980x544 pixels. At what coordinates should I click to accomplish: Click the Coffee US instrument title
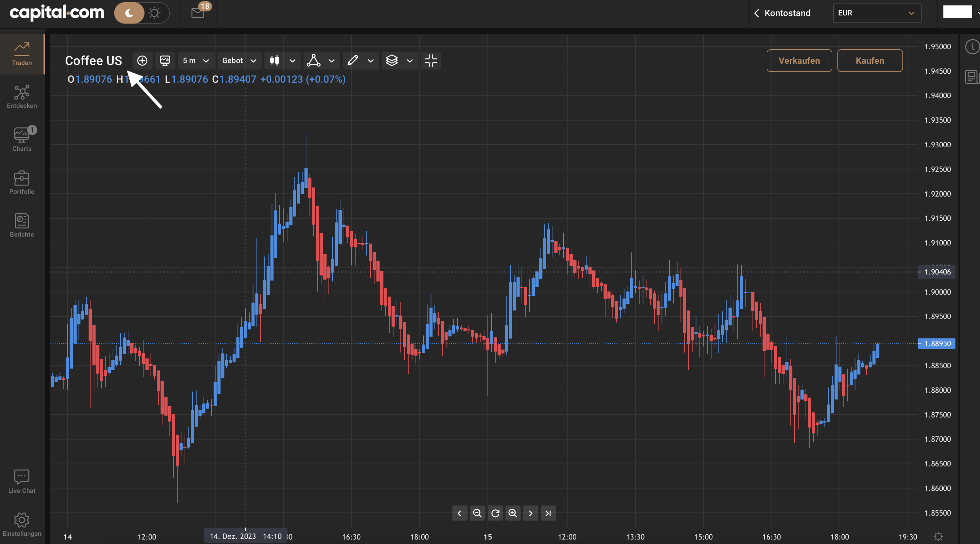(93, 60)
